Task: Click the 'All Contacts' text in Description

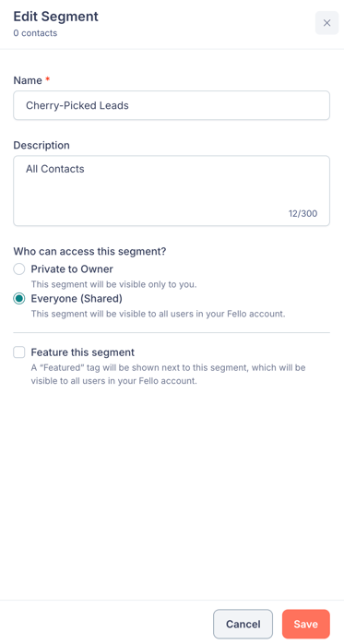Action: [55, 169]
